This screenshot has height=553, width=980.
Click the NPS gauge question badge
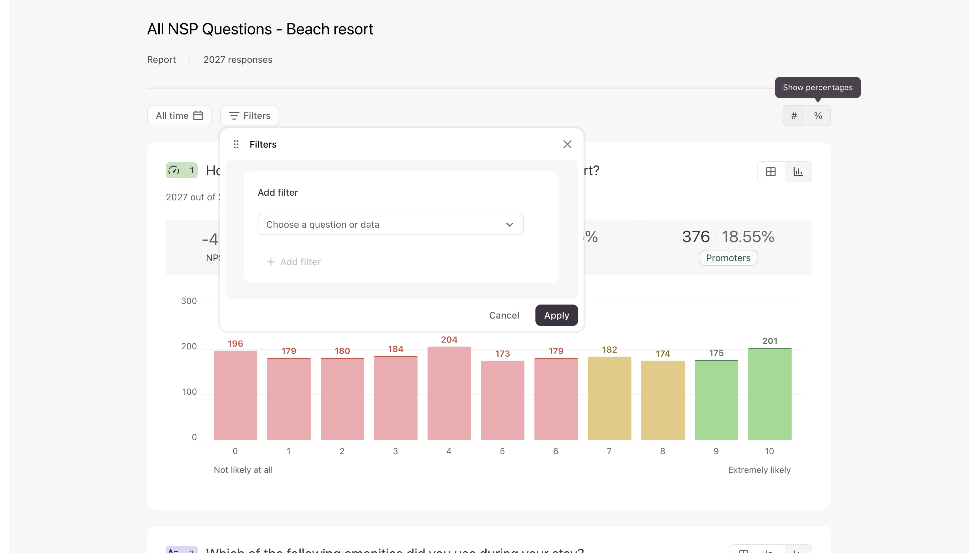181,170
